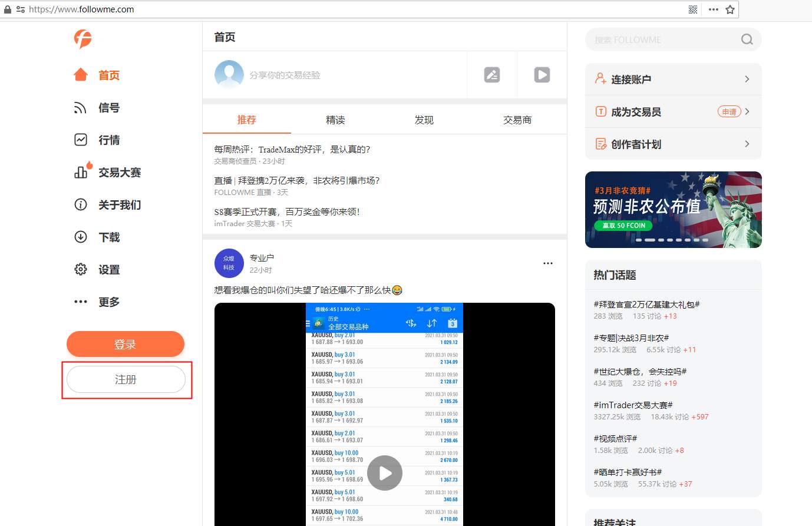Image resolution: width=812 pixels, height=526 pixels.
Task: Open topic #专题|决战3月非农#
Action: (x=631, y=338)
